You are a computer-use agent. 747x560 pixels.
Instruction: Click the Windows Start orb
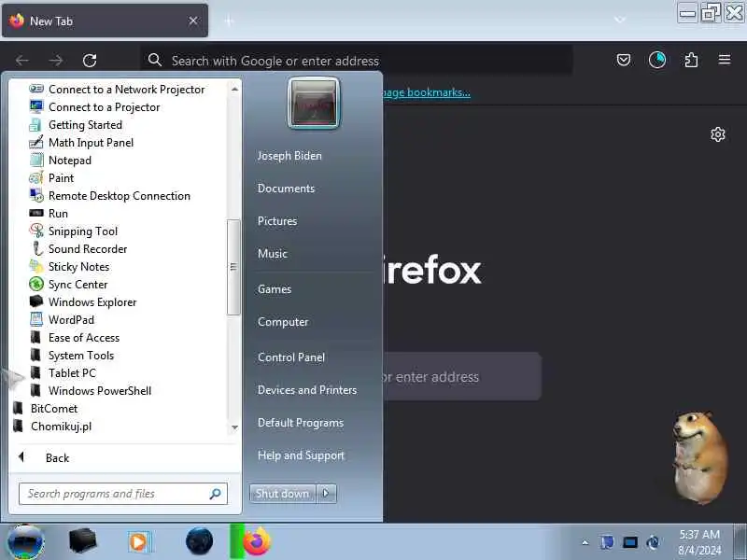26,541
